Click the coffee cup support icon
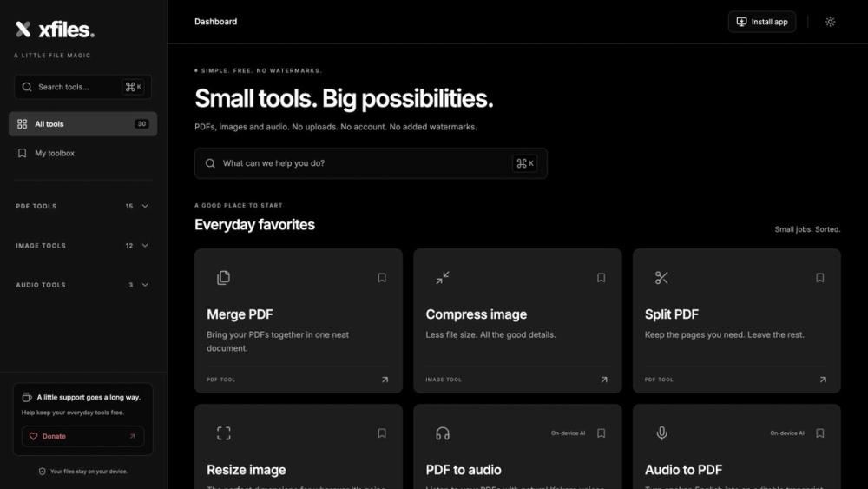Viewport: 868px width, 489px height. pyautogui.click(x=27, y=397)
